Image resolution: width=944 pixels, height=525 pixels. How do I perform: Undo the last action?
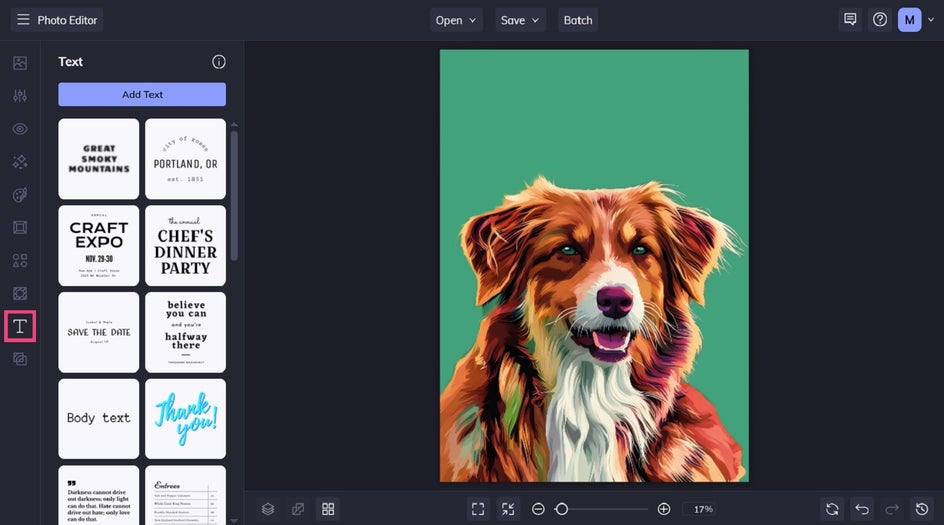862,509
